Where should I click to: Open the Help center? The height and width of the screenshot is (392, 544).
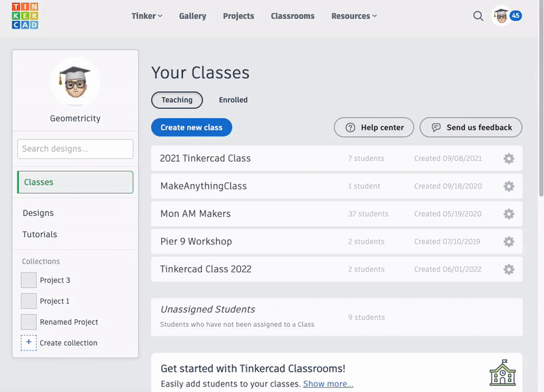click(373, 127)
